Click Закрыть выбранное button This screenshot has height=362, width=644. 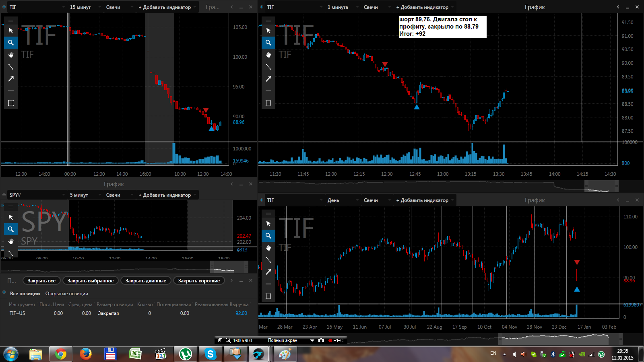coord(91,280)
